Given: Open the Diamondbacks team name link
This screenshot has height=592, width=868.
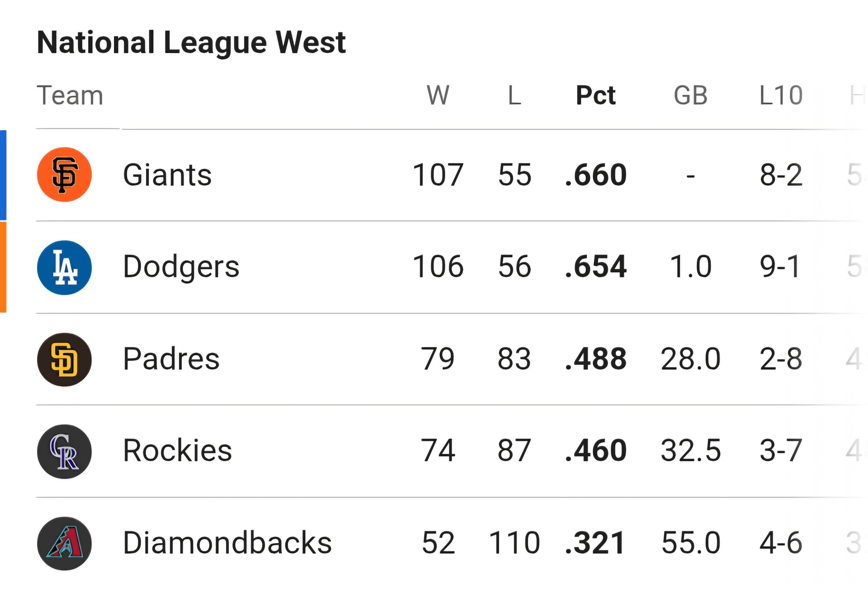Looking at the screenshot, I should [227, 543].
